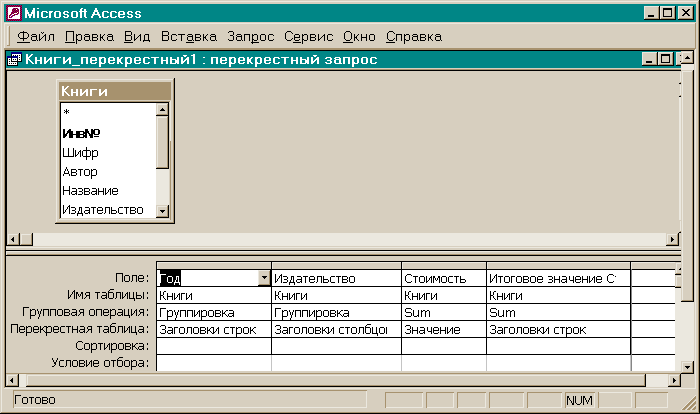Click column selector bar above Издательство
This screenshot has height=414, width=700.
(x=337, y=266)
